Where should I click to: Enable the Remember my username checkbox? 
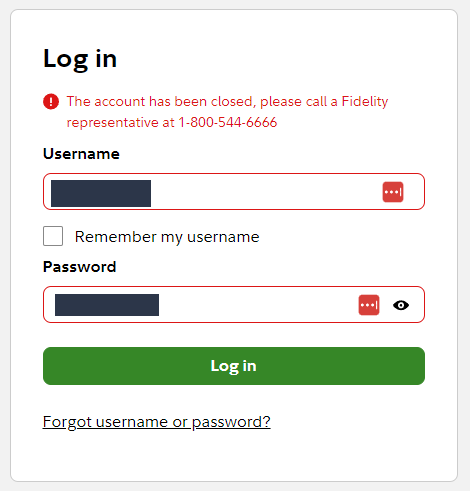(53, 236)
